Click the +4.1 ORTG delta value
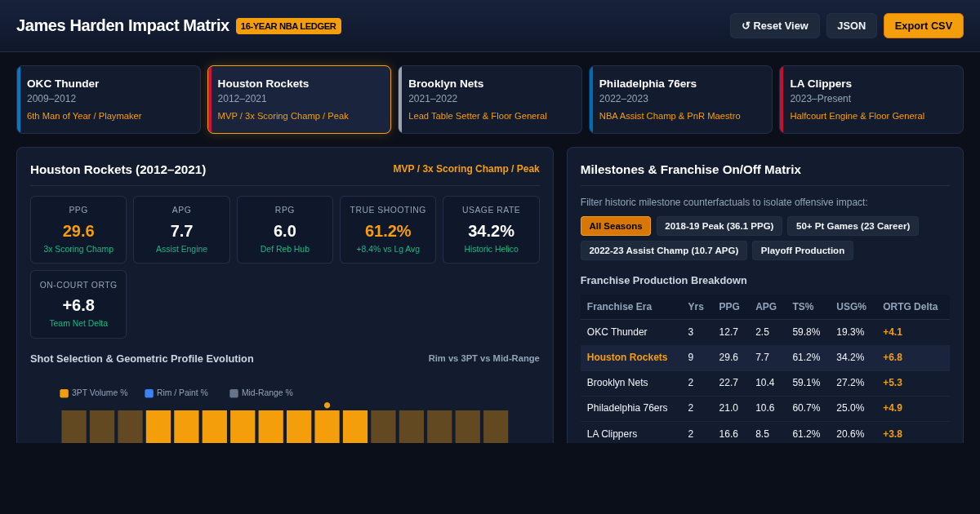The height and width of the screenshot is (514, 980). 893,332
